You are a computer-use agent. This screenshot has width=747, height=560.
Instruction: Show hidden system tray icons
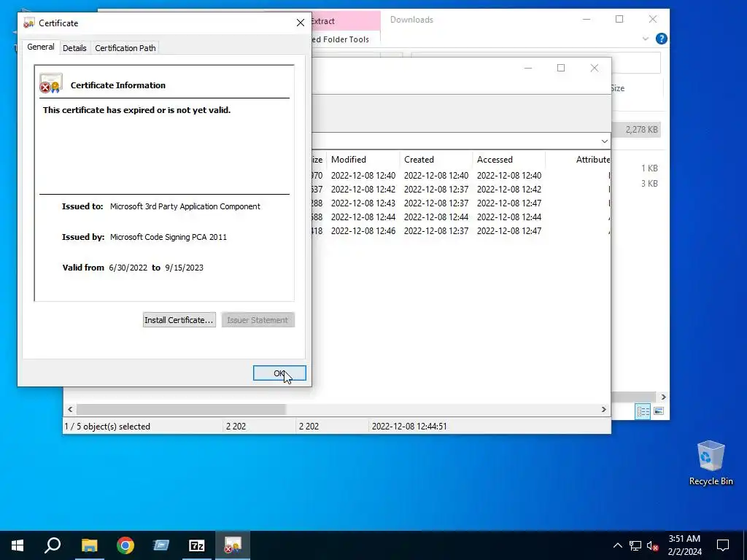617,545
